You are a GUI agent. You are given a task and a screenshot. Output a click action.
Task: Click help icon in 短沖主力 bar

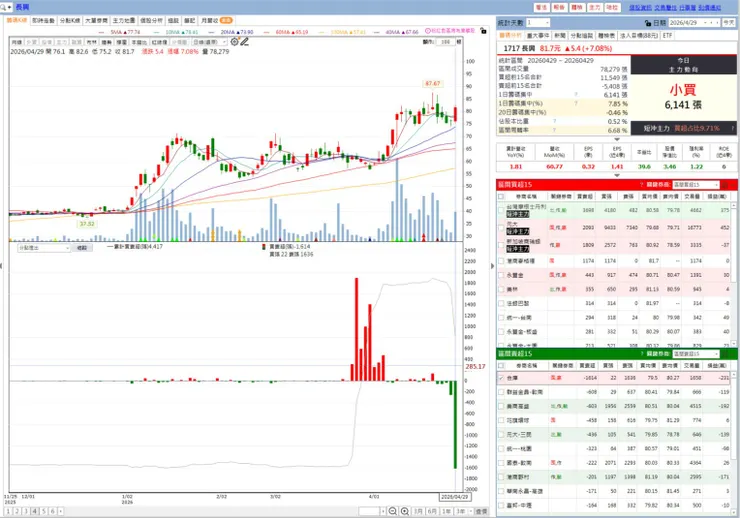(x=732, y=128)
